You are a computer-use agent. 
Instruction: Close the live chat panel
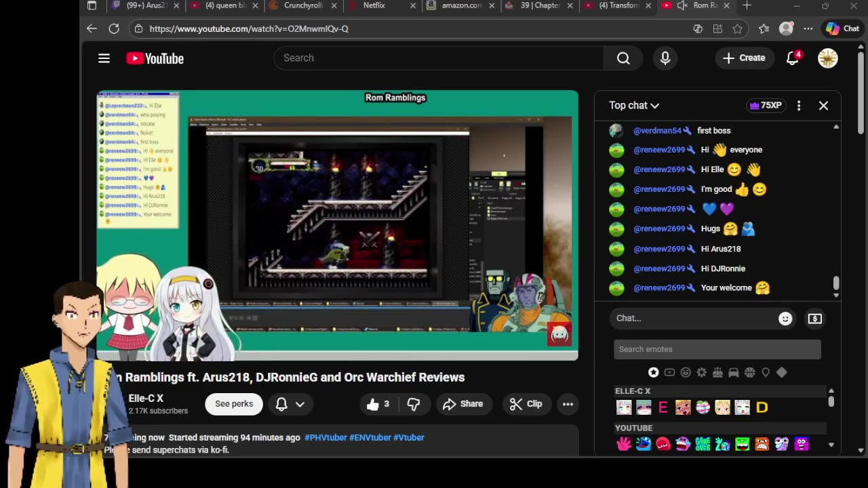(823, 106)
